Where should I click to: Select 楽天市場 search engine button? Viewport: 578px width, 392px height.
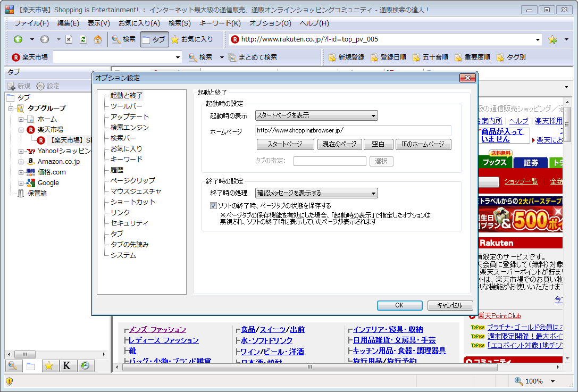click(30, 57)
